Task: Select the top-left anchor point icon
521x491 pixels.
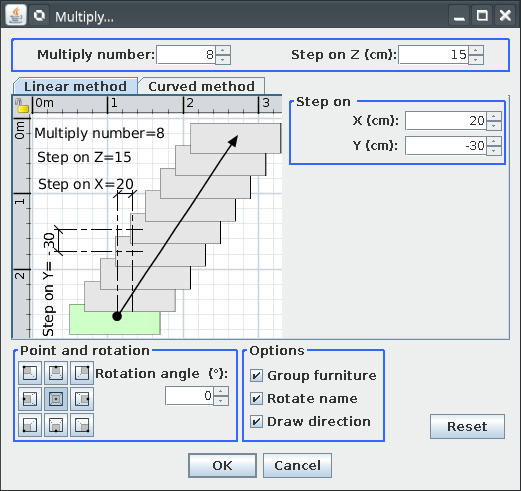Action: 30,373
